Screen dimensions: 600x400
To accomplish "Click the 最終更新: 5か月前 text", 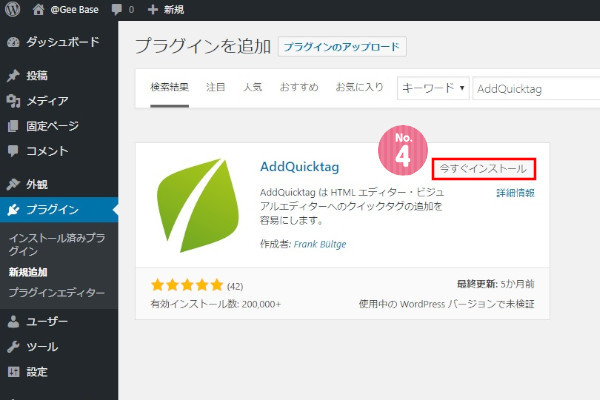I will (496, 284).
